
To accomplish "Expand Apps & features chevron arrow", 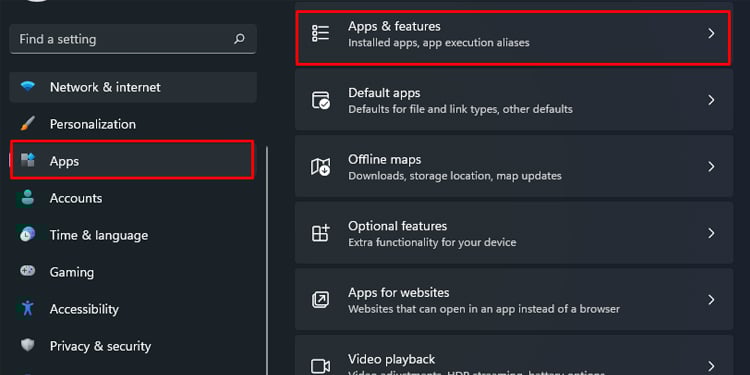I will point(711,33).
